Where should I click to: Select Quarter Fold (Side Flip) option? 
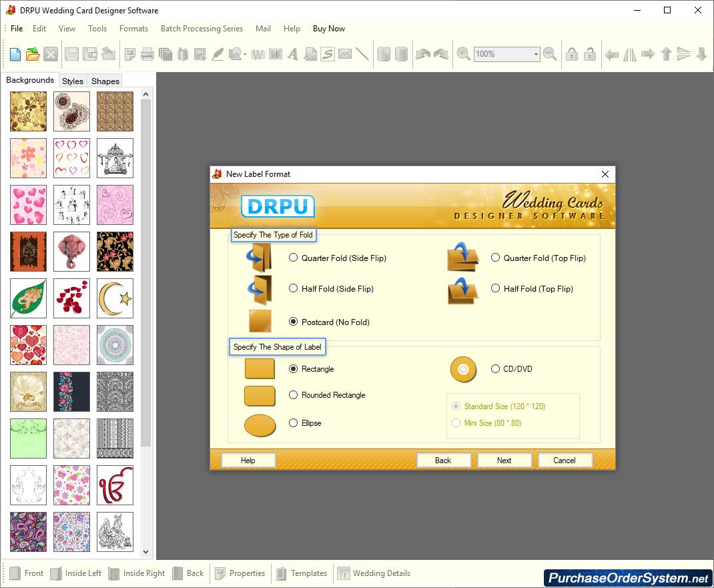pyautogui.click(x=293, y=258)
